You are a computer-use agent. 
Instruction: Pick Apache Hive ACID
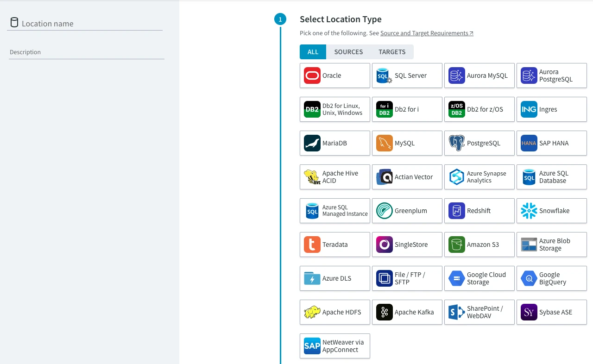pyautogui.click(x=334, y=177)
